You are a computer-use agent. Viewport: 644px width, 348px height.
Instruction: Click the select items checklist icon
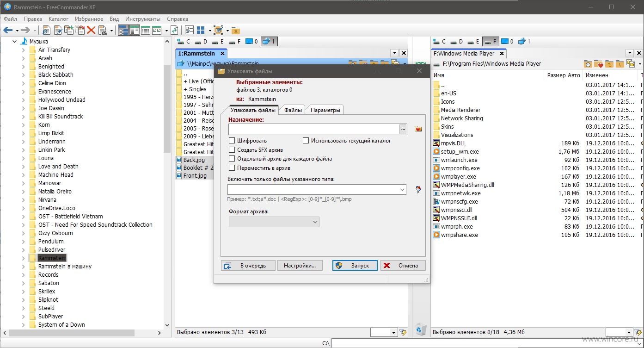(x=190, y=30)
